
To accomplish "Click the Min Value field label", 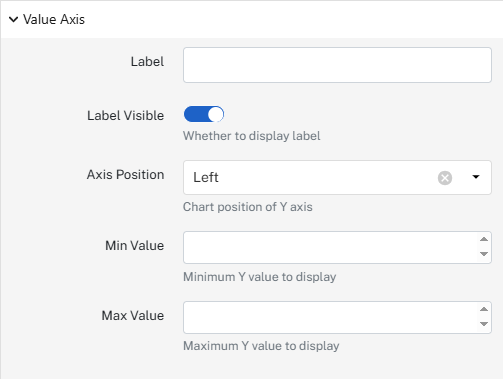I will (135, 246).
